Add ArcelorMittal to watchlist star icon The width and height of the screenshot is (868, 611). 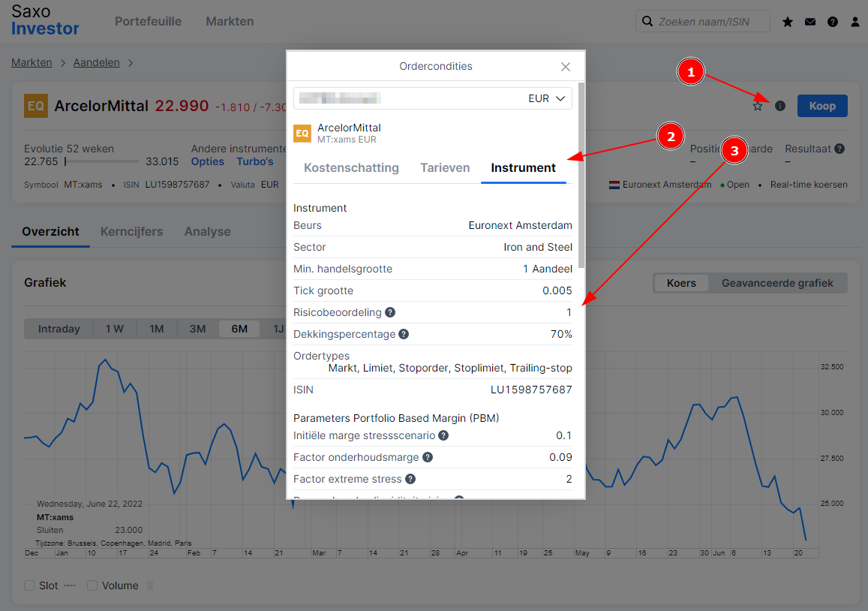758,106
